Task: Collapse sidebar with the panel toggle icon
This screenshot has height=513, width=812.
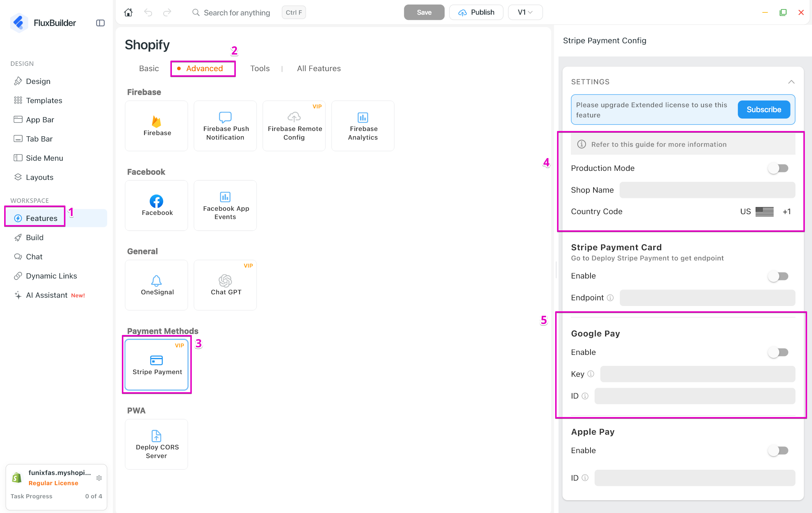Action: coord(100,23)
